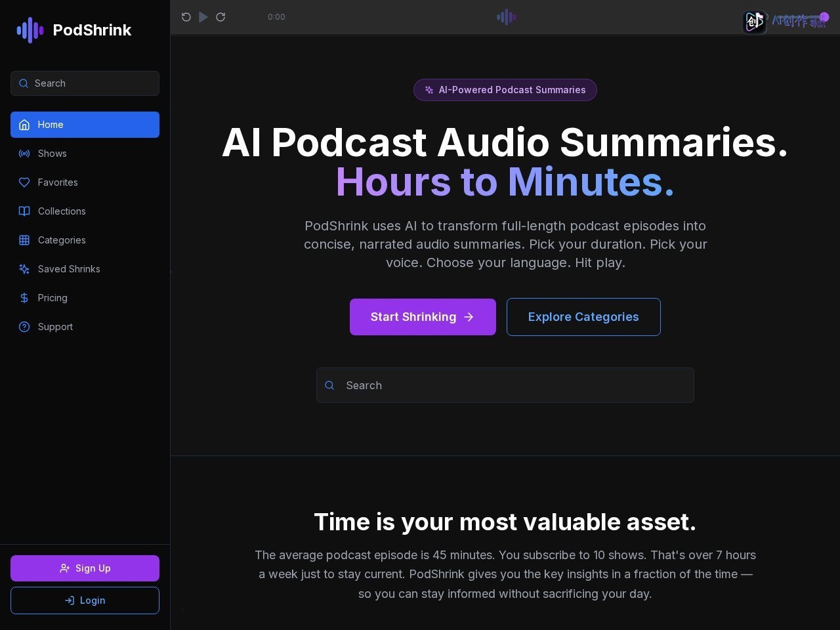The width and height of the screenshot is (840, 630).
Task: Click the paragraph starting 'The average podcast episode'
Action: (x=505, y=574)
